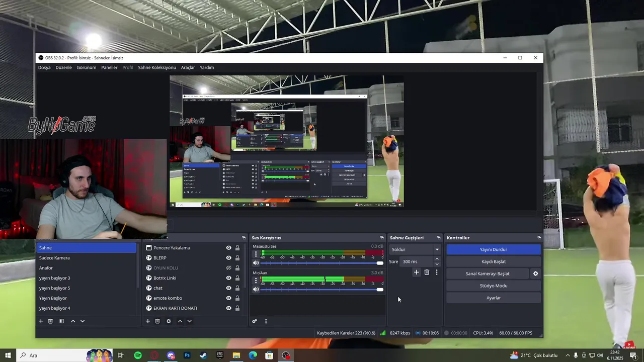
Task: Click the 300 ms duration field
Action: (x=417, y=261)
